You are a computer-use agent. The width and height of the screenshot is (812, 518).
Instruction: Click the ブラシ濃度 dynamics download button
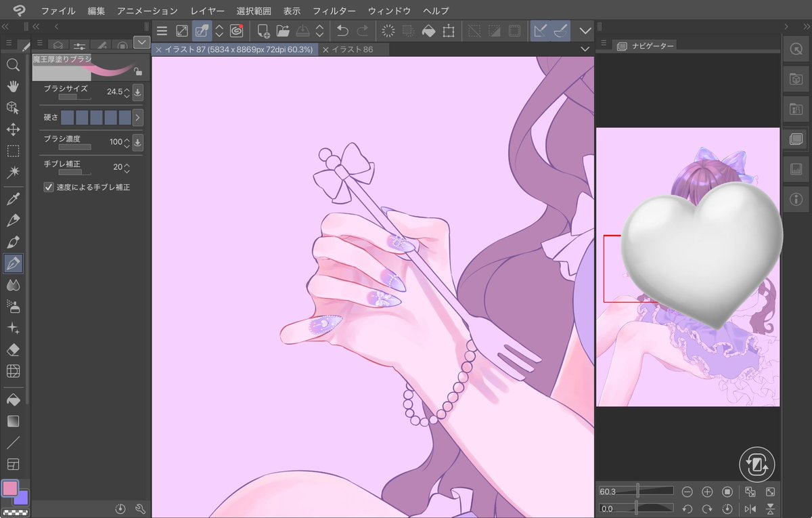click(137, 142)
